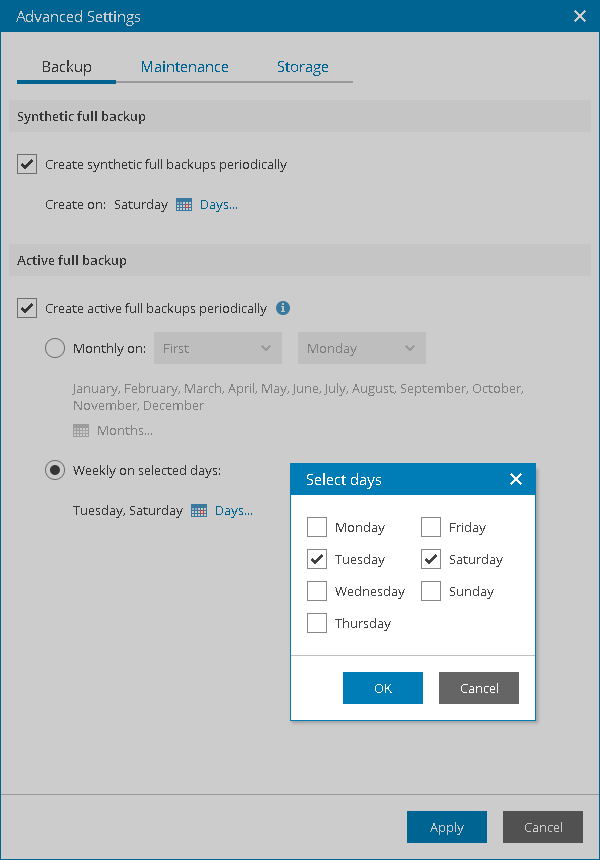Click the Apply button
The image size is (600, 860).
[x=446, y=827]
